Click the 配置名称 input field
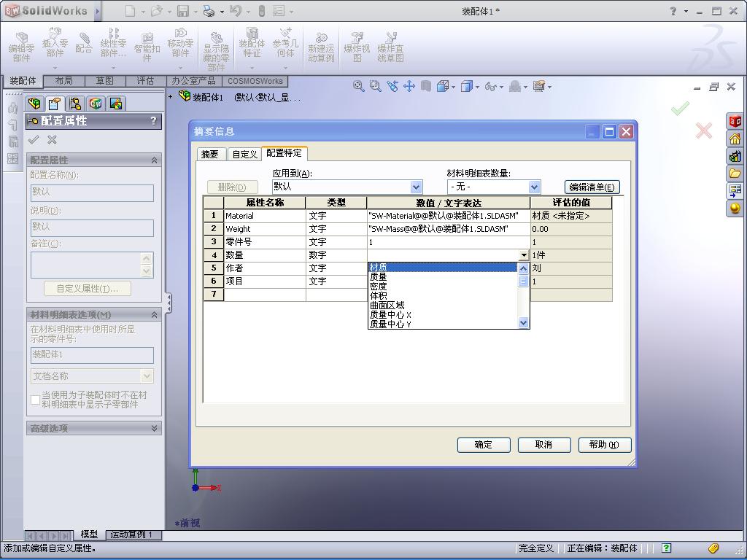The image size is (747, 560). click(x=92, y=192)
